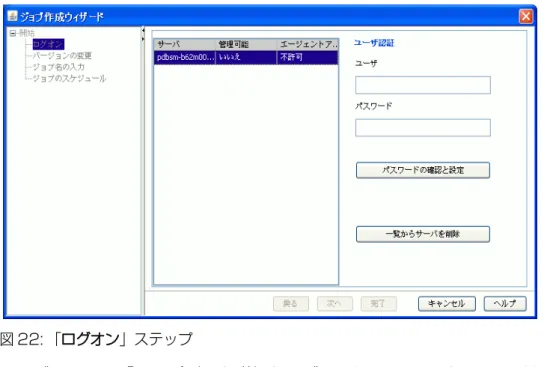Click the split pane collapse arrows

tap(143, 34)
